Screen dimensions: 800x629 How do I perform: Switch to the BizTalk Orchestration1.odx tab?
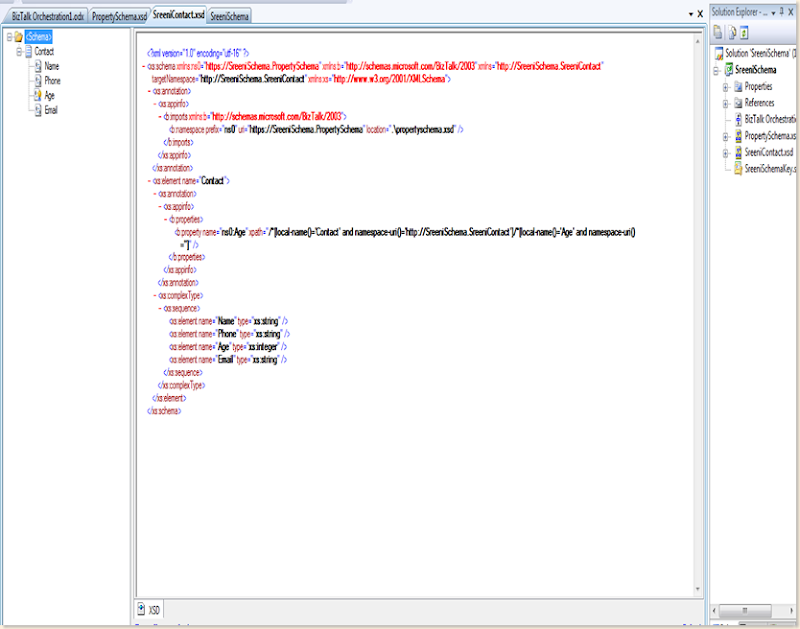(47, 16)
